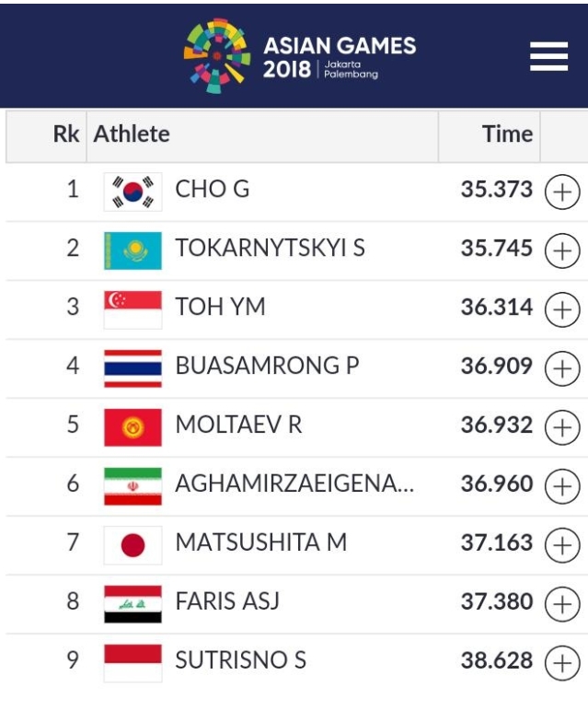Viewport: 588px width, 710px height.
Task: Click the Thailand flag icon
Action: click(133, 368)
